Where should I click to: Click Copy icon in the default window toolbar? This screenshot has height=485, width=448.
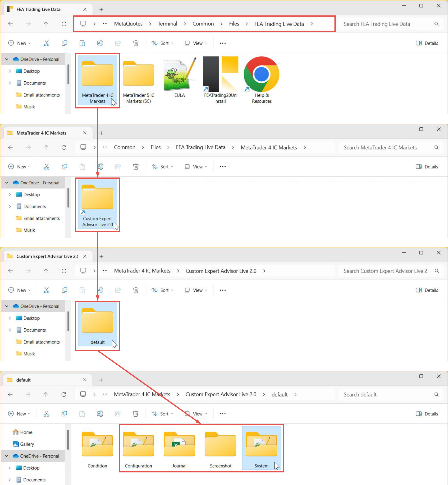(64, 414)
